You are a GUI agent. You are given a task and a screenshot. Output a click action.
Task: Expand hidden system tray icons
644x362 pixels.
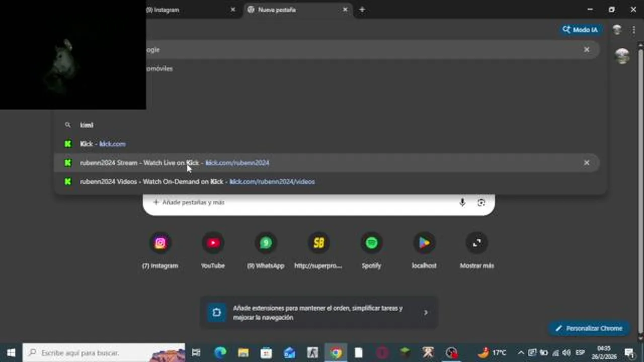pos(521,353)
